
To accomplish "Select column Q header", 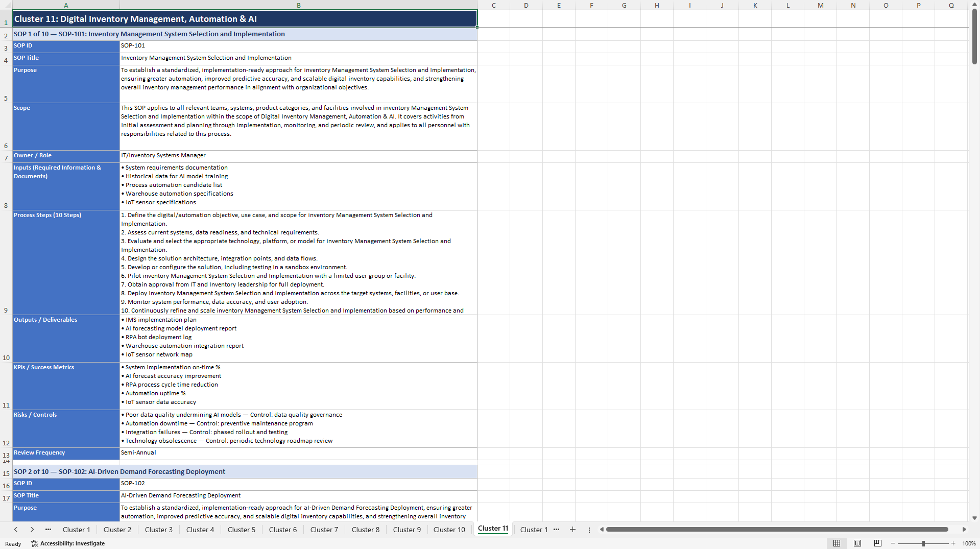I will pos(951,5).
